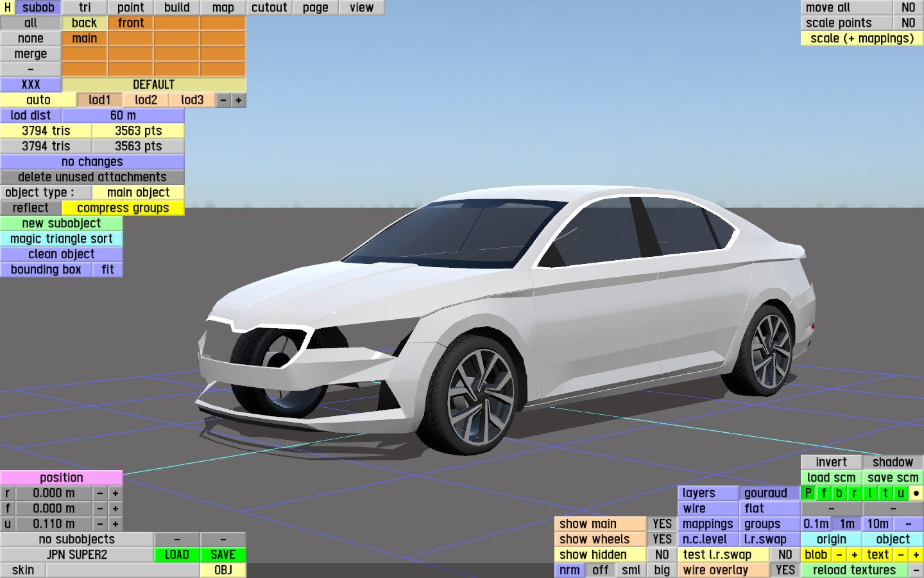Select the r (right) view button

(855, 493)
